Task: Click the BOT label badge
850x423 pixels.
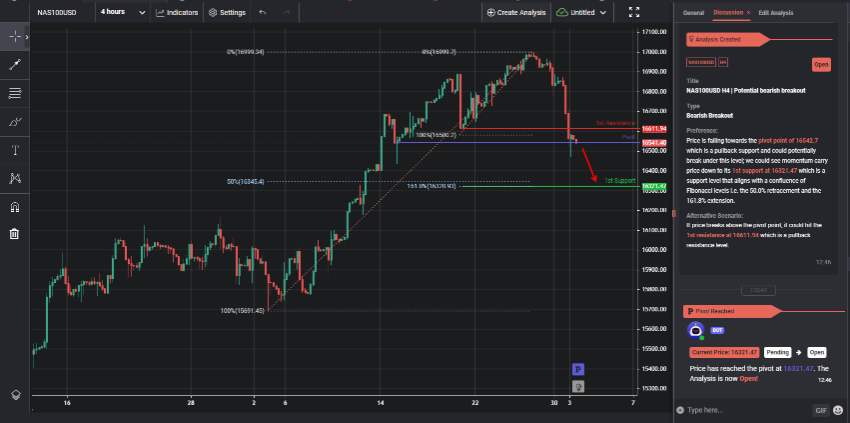Action: coord(717,330)
